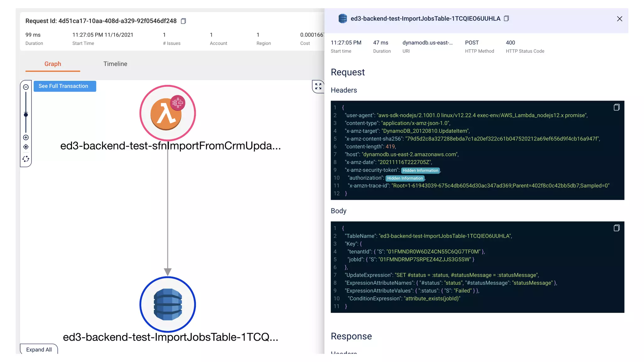
Task: Click the ImportJobsTable-1TCQ... node label
Action: [x=170, y=337]
